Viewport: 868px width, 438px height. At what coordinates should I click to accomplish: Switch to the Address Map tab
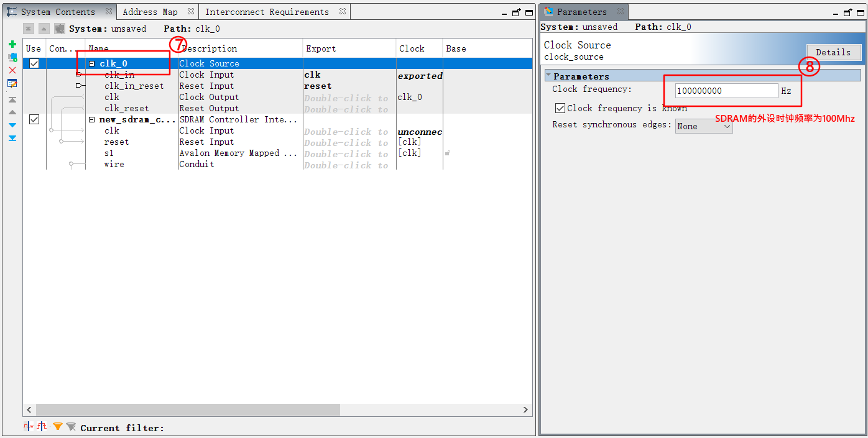(x=150, y=11)
